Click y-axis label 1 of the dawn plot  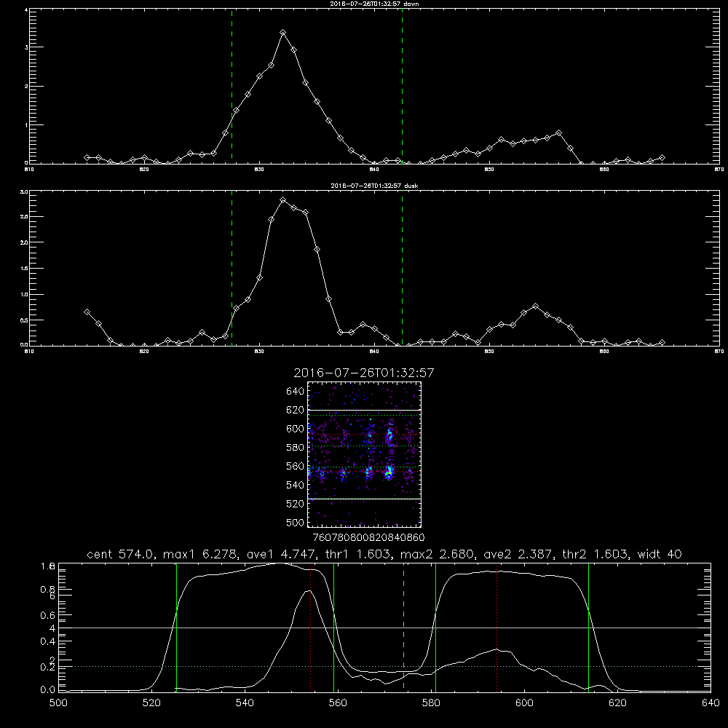[x=26, y=125]
